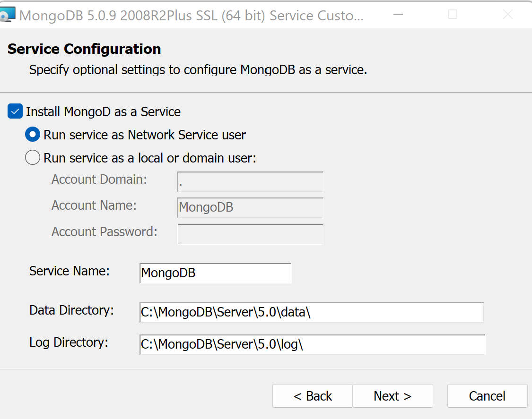Click the Account Name field containing MongoDB
This screenshot has width=532, height=419.
tap(250, 208)
